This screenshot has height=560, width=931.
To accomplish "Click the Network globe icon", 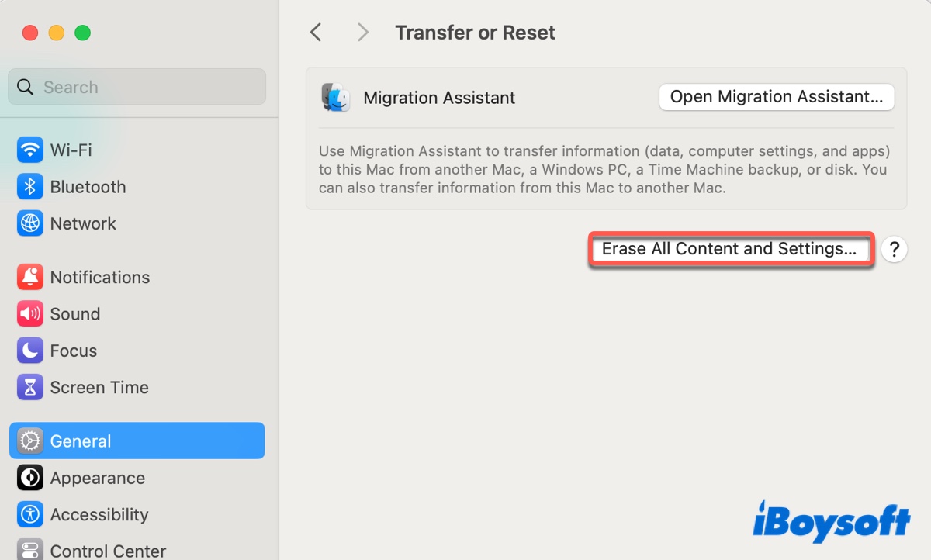I will 30,223.
